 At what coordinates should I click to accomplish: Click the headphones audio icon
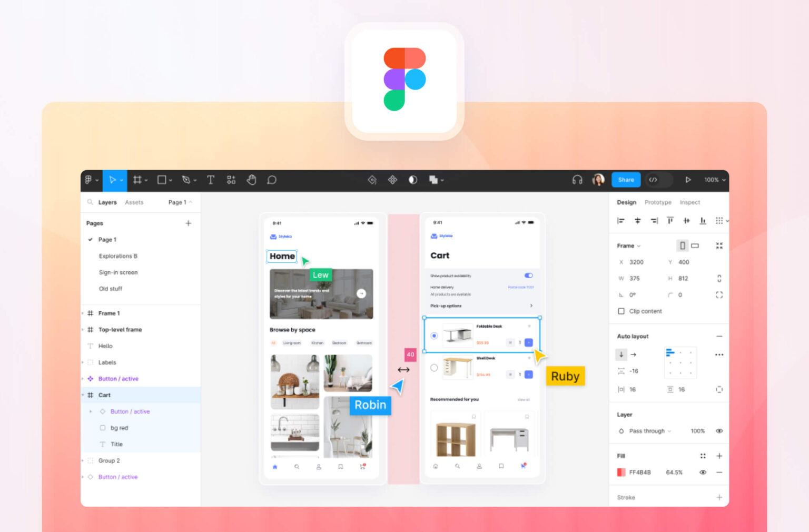(x=576, y=180)
